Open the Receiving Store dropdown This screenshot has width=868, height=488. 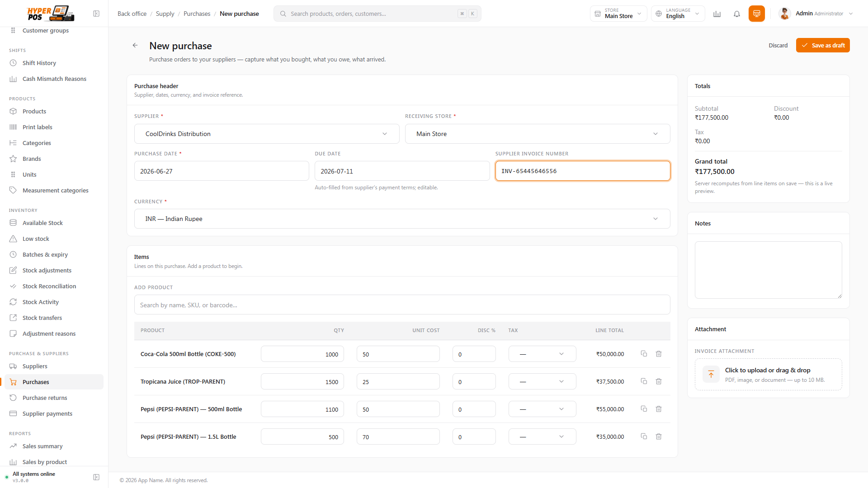(x=538, y=134)
